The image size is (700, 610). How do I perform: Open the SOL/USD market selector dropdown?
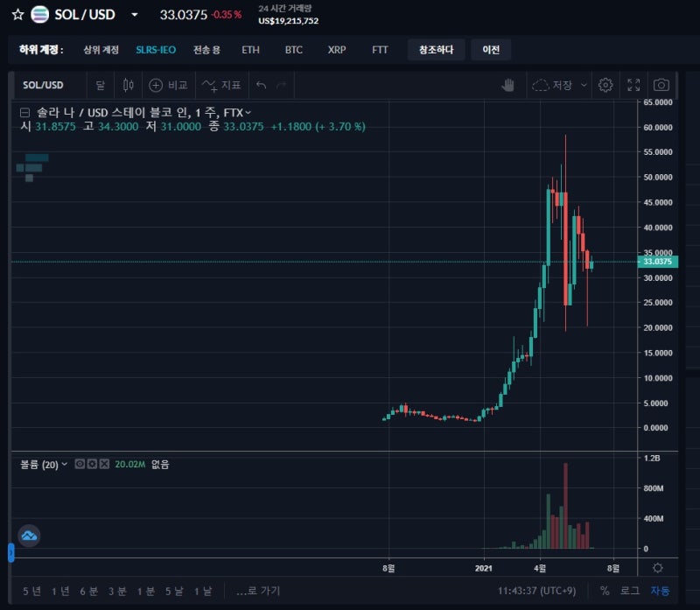(135, 15)
